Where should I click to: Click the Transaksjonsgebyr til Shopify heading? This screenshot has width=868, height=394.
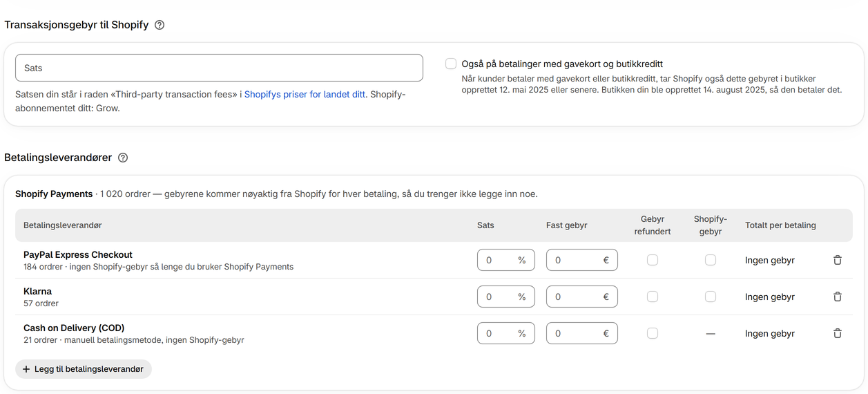pyautogui.click(x=76, y=25)
